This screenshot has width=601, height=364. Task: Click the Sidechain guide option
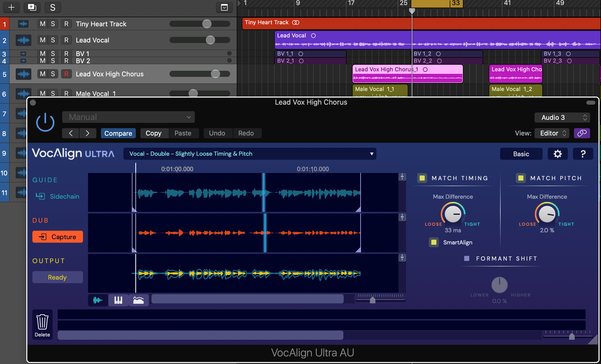pos(58,196)
